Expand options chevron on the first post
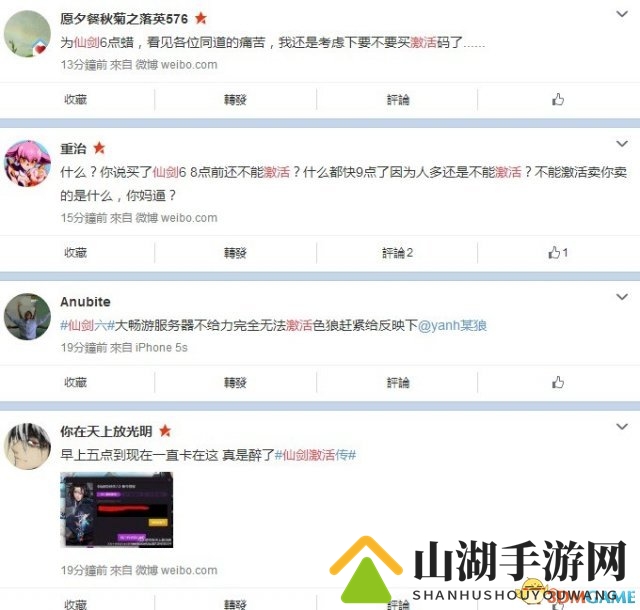 click(622, 14)
